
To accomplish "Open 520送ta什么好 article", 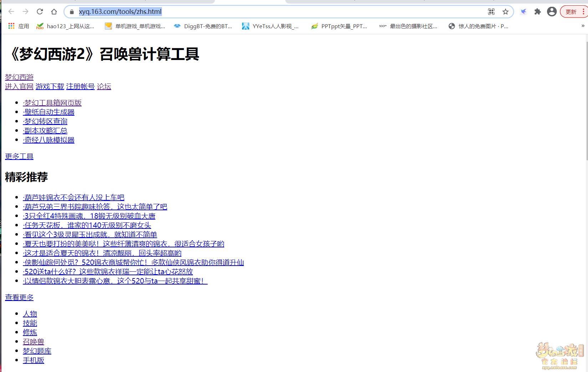I will (x=108, y=272).
